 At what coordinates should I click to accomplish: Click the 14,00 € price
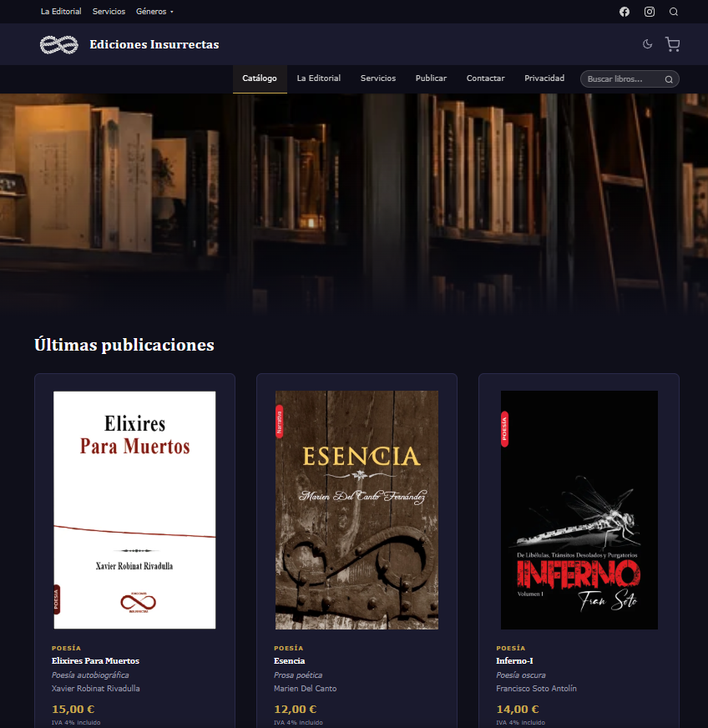(x=517, y=710)
